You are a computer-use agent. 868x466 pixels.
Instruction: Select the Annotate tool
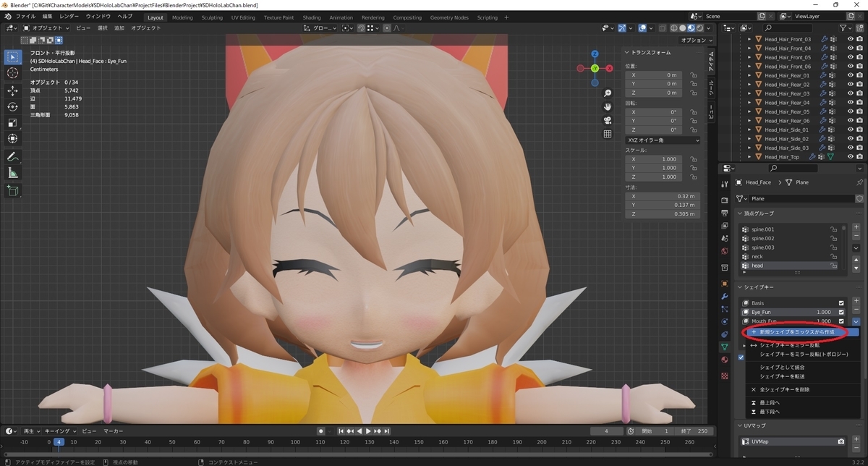(12, 156)
